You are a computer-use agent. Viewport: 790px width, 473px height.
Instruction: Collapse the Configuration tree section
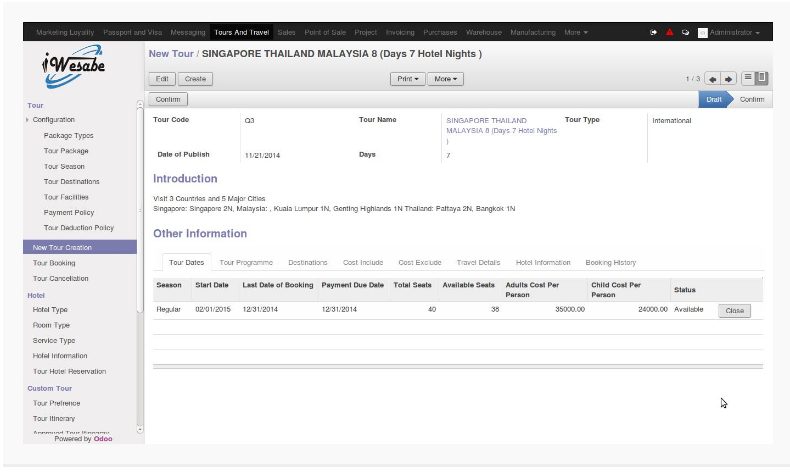click(28, 120)
